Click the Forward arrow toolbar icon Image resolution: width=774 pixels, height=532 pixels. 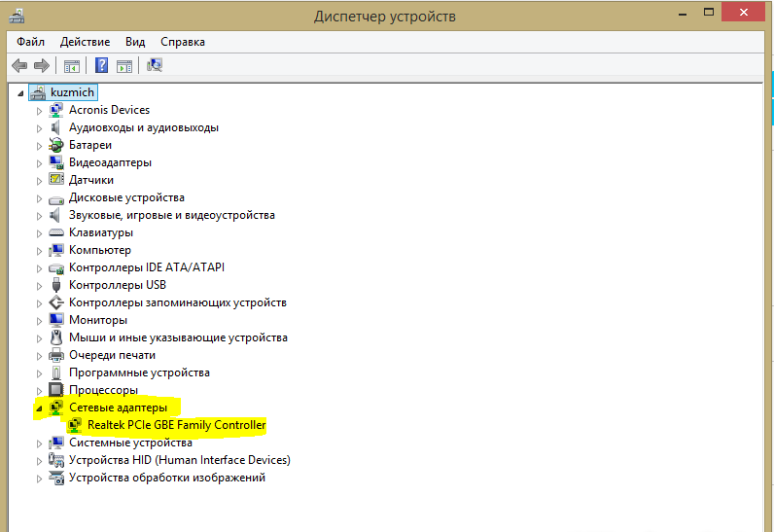coord(42,65)
